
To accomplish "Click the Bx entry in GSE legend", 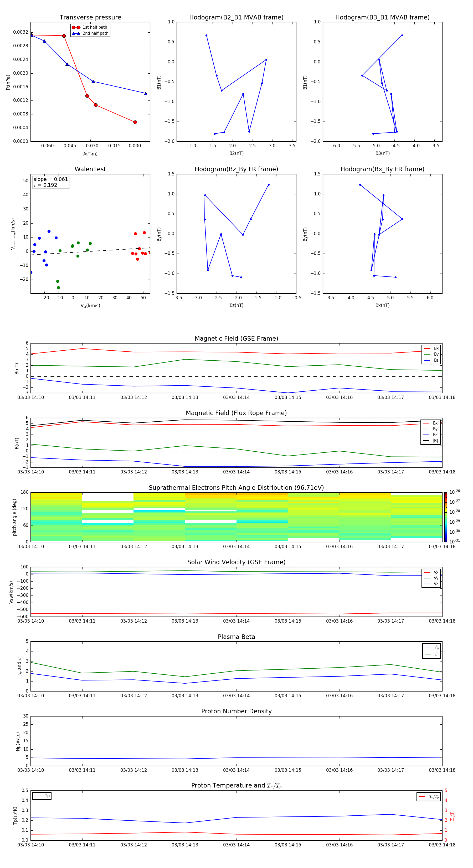I will coord(431,349).
